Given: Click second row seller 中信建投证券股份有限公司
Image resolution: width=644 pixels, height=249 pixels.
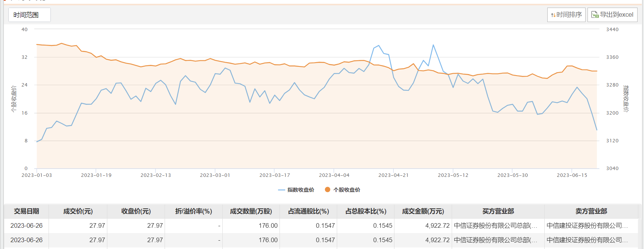Looking at the screenshot, I should [x=587, y=240].
